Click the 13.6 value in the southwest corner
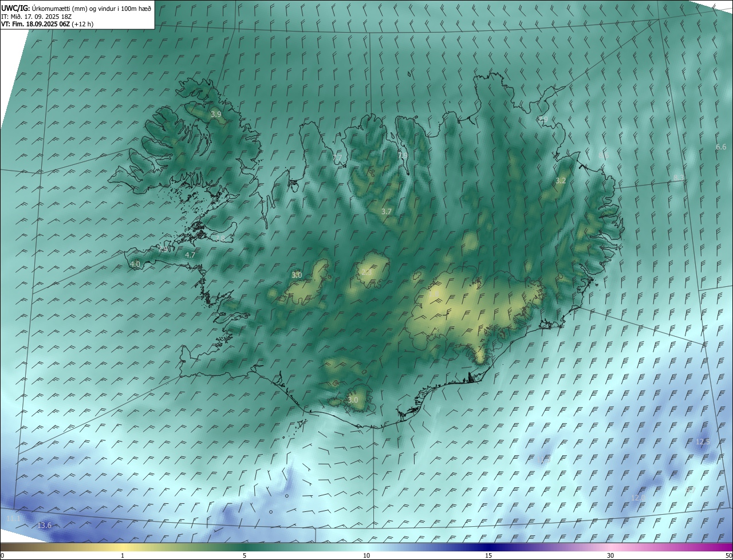Image resolution: width=733 pixels, height=560 pixels. click(44, 525)
